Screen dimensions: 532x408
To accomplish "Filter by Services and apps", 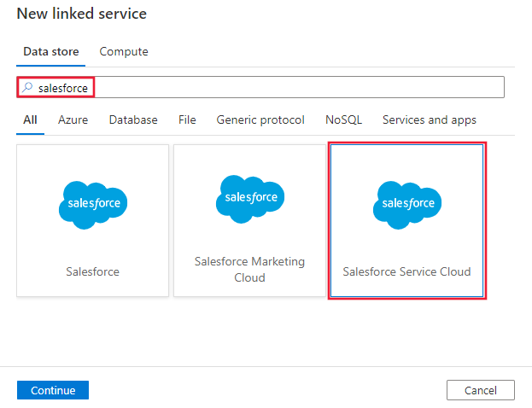I will click(430, 119).
